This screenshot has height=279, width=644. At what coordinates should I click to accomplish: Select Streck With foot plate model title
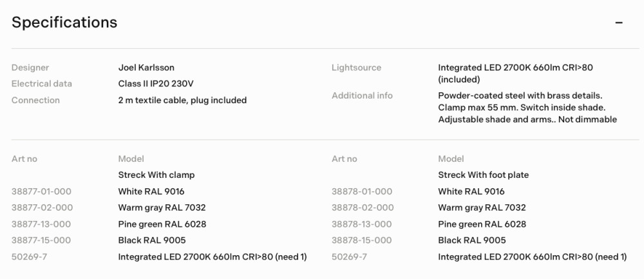click(483, 175)
